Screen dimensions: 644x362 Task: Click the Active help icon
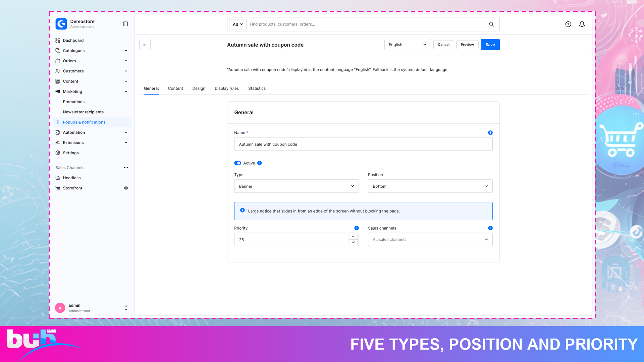pyautogui.click(x=260, y=163)
